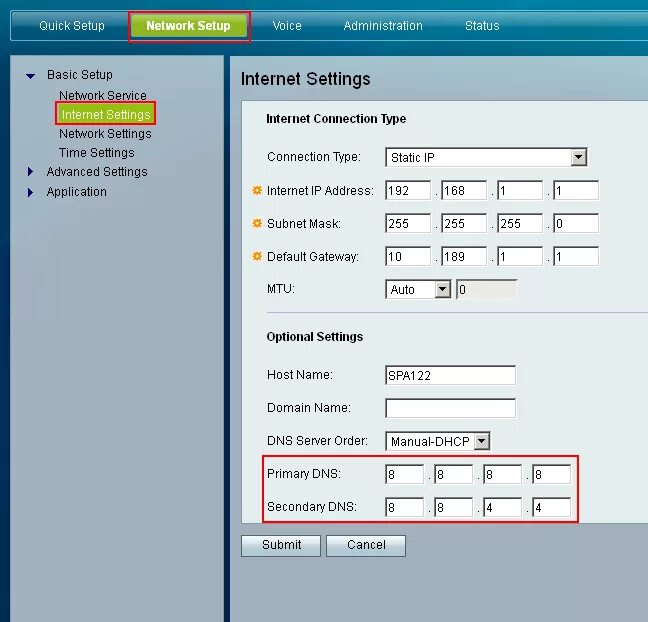Click the Connection Type label
The height and width of the screenshot is (622, 648).
(x=314, y=157)
